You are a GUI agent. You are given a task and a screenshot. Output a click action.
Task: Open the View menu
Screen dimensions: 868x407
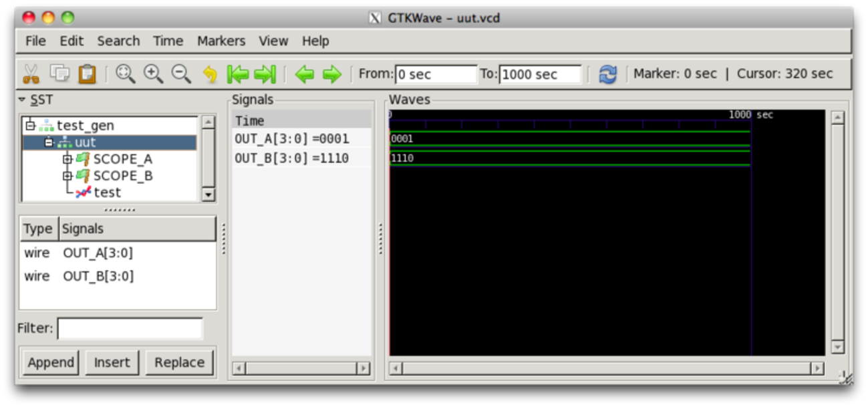coord(273,41)
